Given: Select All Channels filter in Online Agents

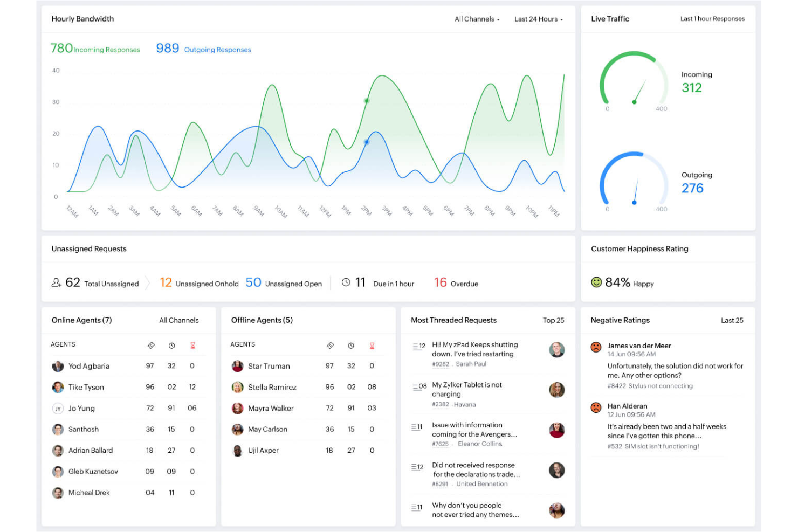Looking at the screenshot, I should [179, 320].
